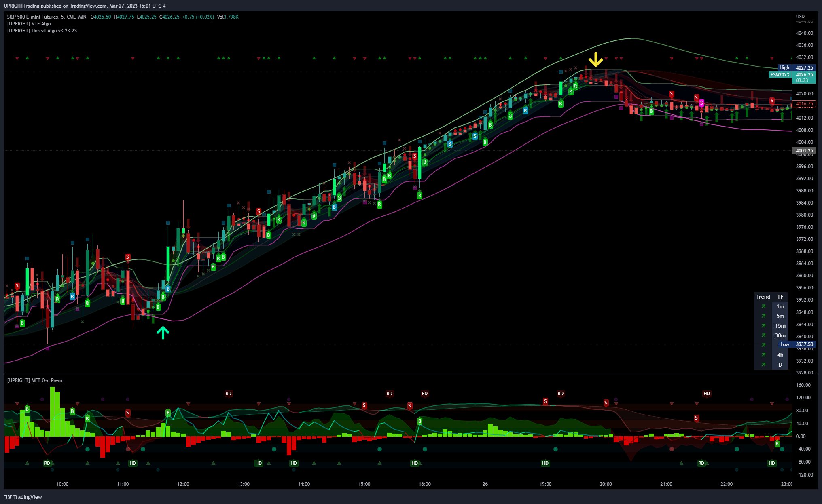The height and width of the screenshot is (504, 822).
Task: Click the trend arrow beside the D timeframe
Action: [763, 365]
